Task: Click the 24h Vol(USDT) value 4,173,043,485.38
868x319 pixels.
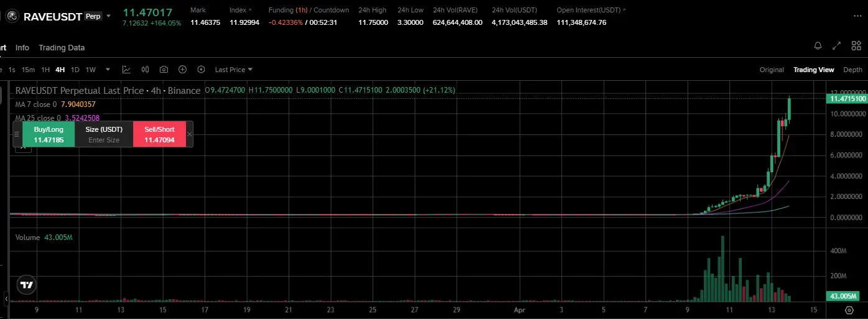Action: tap(520, 22)
